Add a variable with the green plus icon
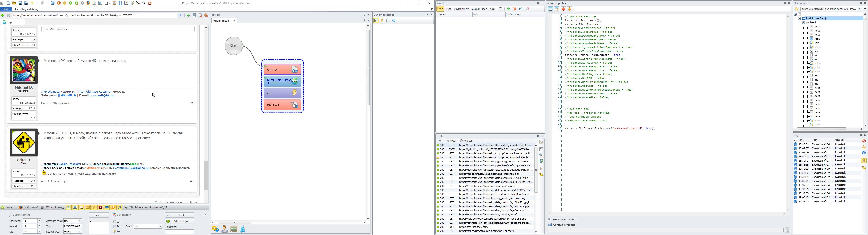Viewport: 868px width, 235px height. [509, 9]
